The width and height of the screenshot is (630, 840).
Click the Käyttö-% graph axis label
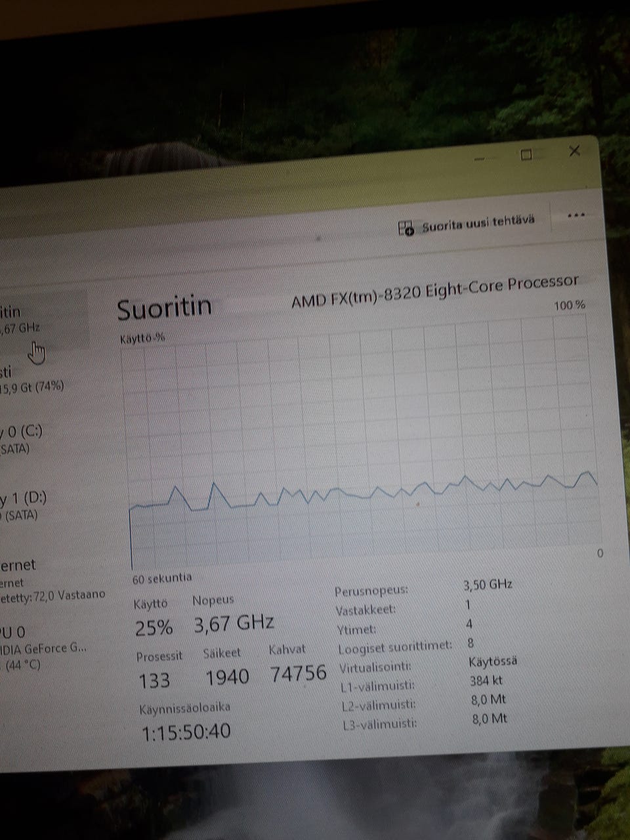pyautogui.click(x=142, y=339)
